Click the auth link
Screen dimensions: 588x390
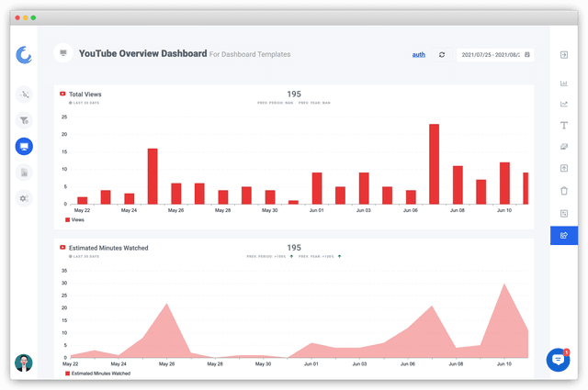(419, 55)
